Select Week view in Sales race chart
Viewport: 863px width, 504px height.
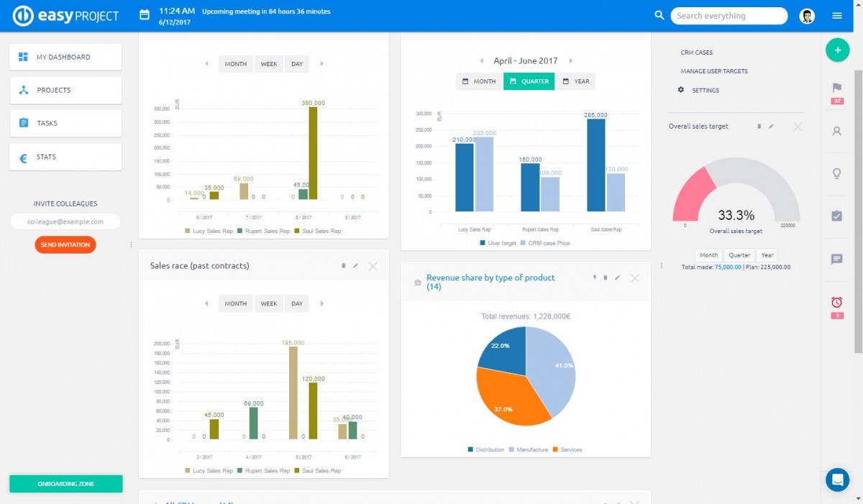coord(269,303)
